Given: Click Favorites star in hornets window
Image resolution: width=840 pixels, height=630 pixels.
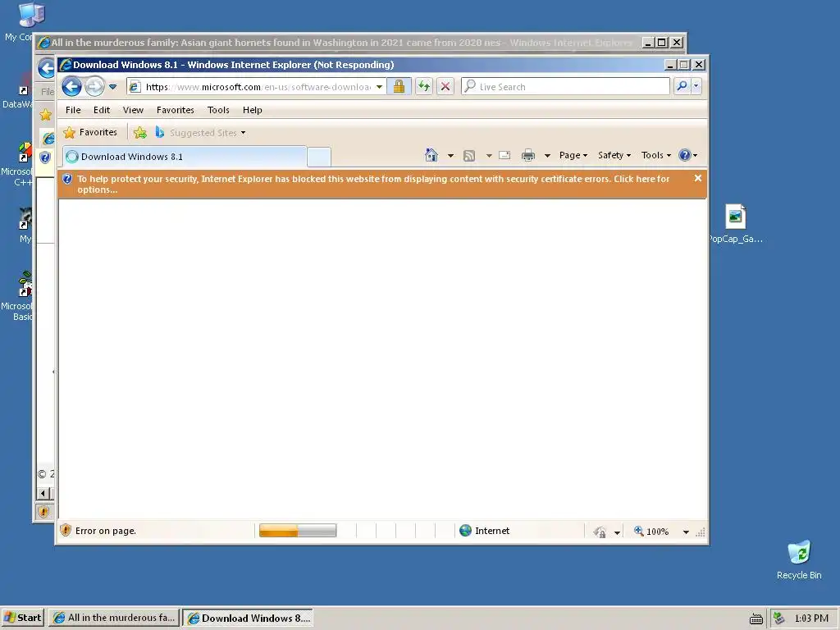Looking at the screenshot, I should pos(46,115).
